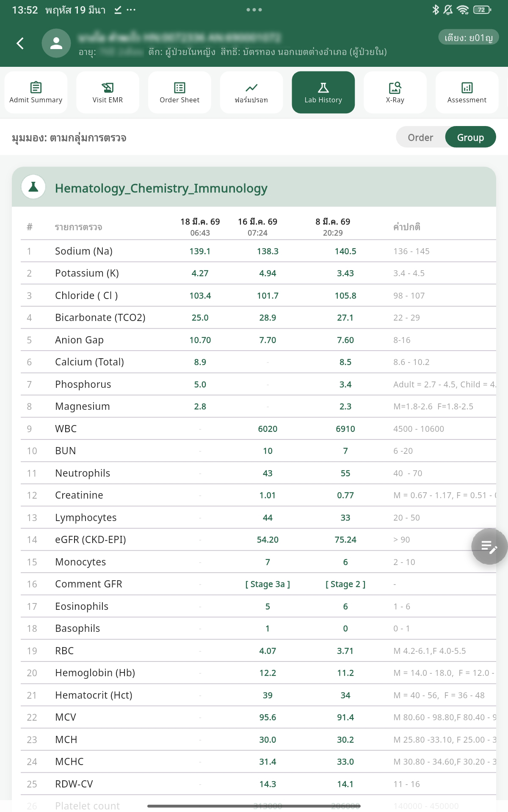Select the Phosphorus row label
Screen dimensions: 508x812
pyautogui.click(x=83, y=384)
